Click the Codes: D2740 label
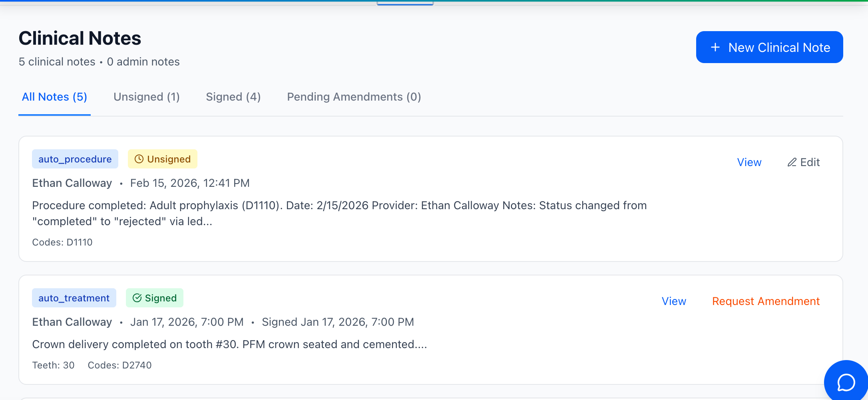868x400 pixels. pyautogui.click(x=119, y=365)
